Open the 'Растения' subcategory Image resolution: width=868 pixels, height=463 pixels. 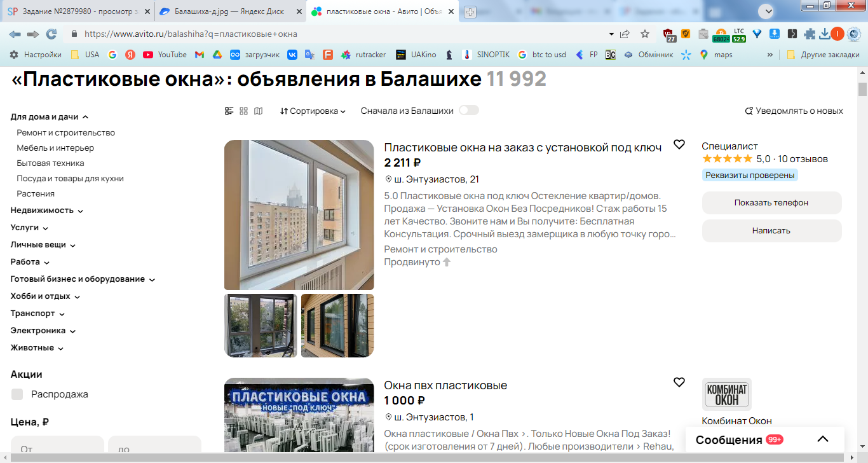(36, 194)
